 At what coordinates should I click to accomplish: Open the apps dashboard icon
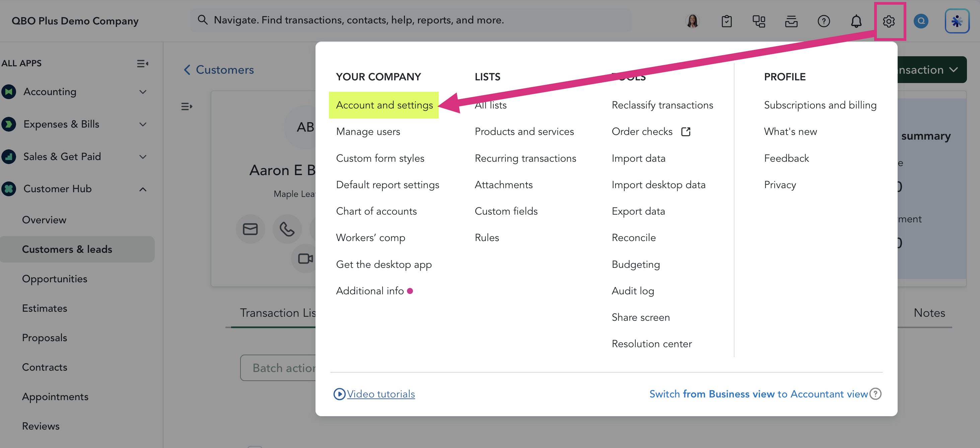tap(759, 21)
